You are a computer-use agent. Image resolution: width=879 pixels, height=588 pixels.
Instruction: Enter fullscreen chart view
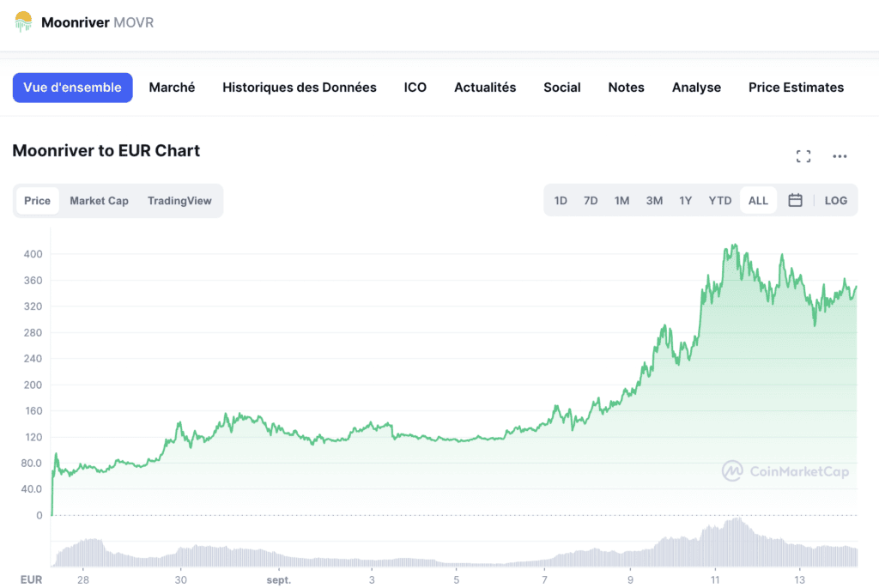point(803,156)
